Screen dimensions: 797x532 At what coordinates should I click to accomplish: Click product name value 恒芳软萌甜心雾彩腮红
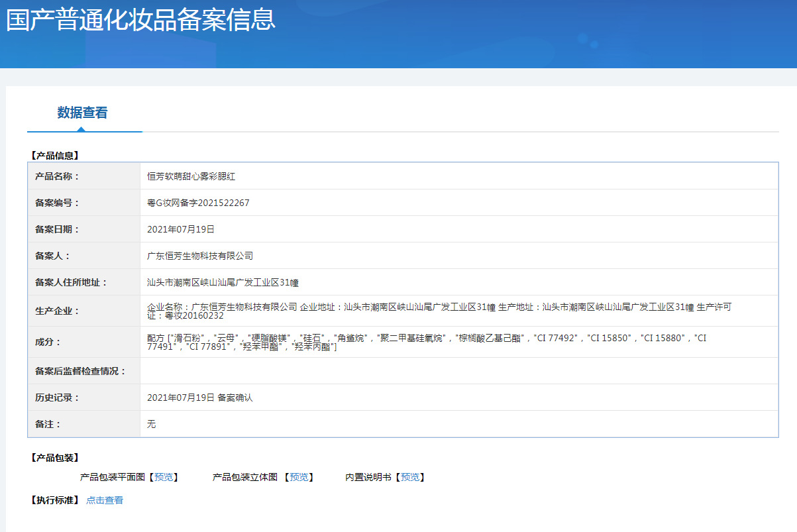191,177
